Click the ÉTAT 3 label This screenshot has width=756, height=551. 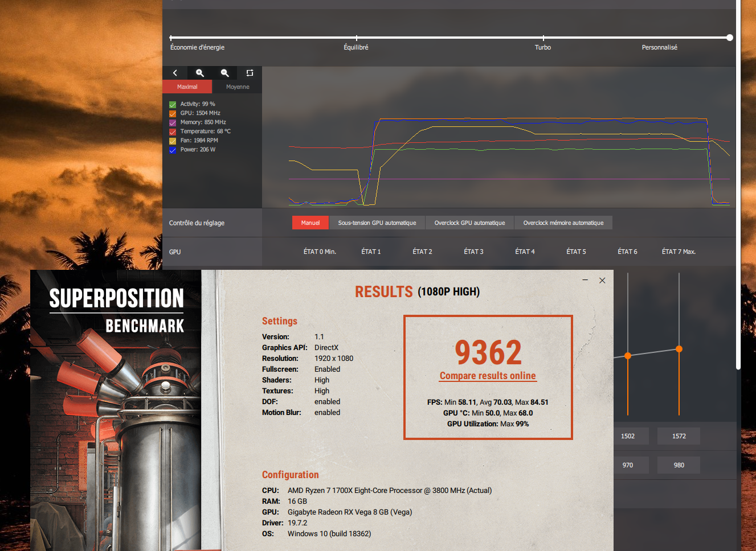(x=473, y=252)
